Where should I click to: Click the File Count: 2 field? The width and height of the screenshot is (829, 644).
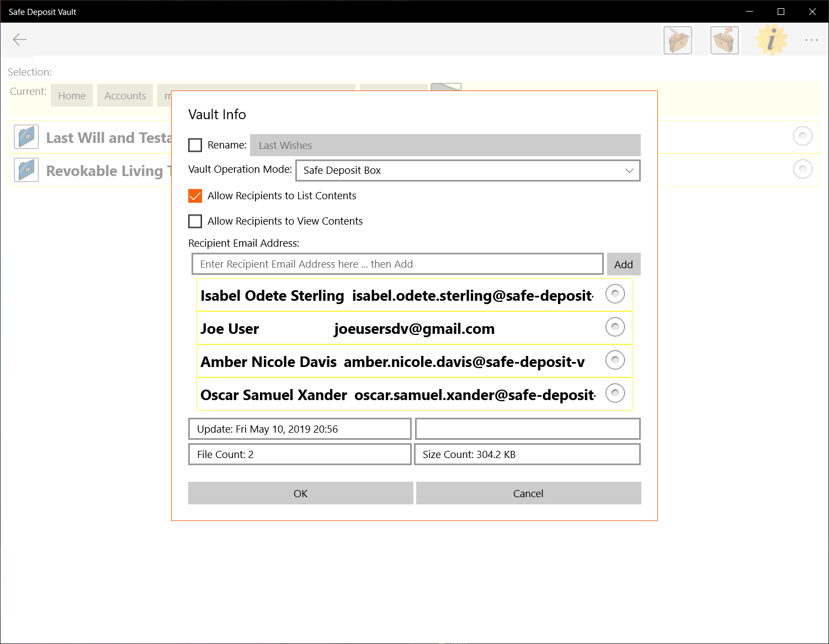pyautogui.click(x=300, y=454)
